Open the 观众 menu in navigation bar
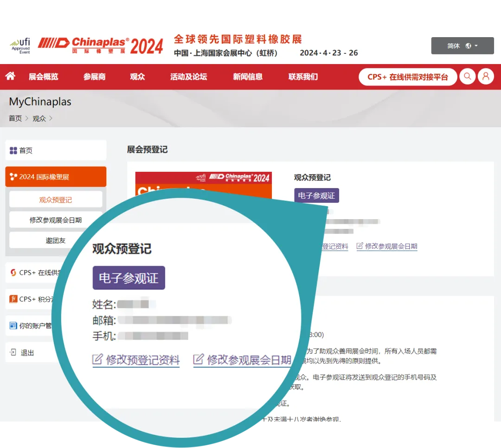Screen dimensions: 501x448 point(137,77)
